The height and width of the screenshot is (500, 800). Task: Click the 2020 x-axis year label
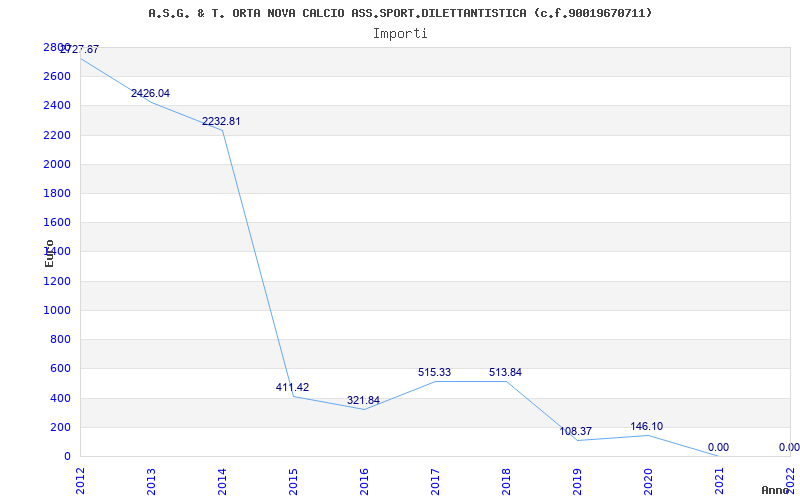point(647,480)
